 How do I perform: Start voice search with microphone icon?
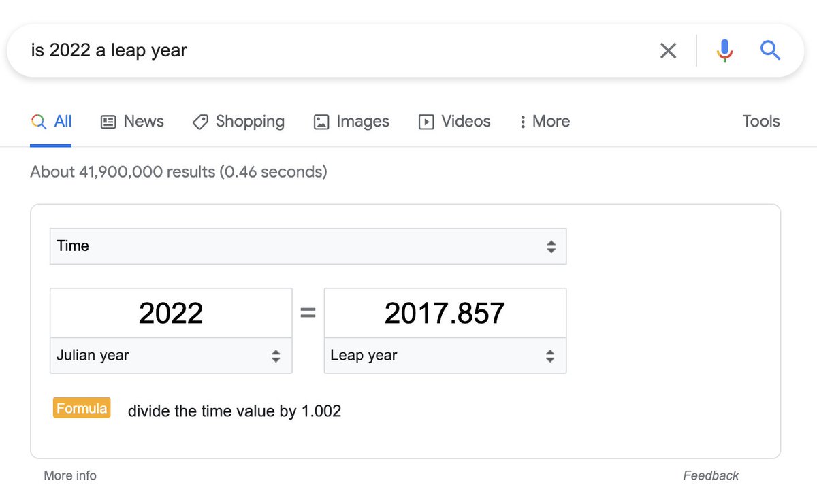[x=724, y=50]
